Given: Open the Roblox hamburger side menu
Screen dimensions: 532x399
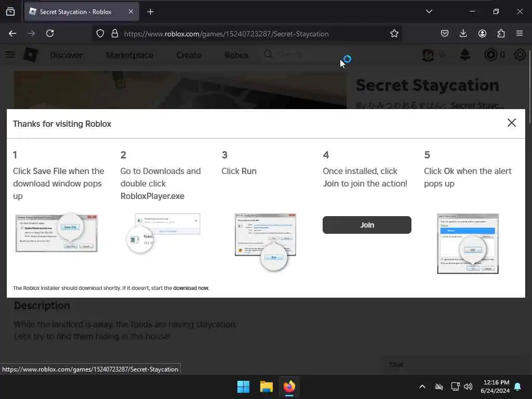Looking at the screenshot, I should tap(10, 55).
